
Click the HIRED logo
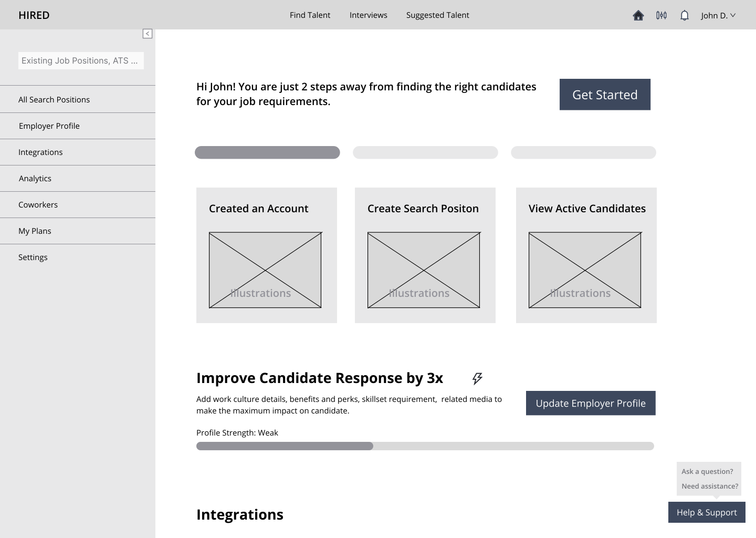tap(34, 15)
